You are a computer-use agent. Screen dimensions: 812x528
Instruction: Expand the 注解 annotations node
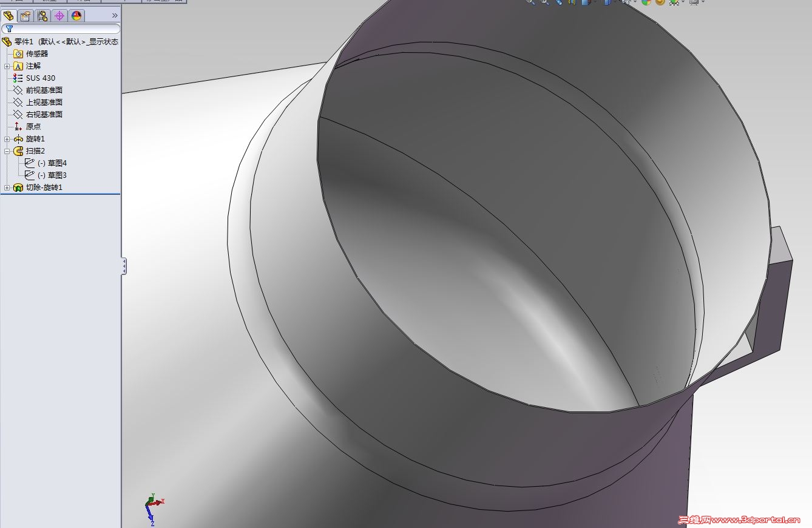pyautogui.click(x=7, y=66)
